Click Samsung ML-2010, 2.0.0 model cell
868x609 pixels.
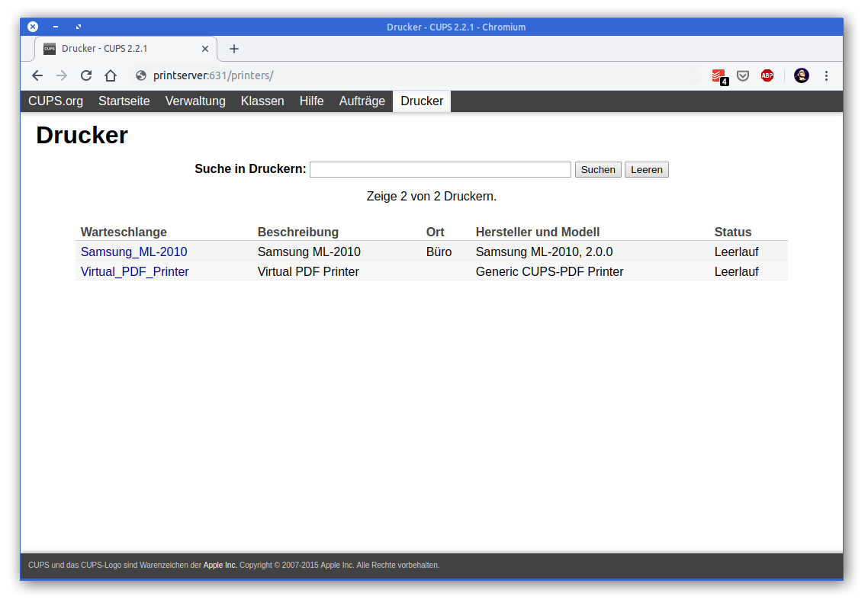tap(544, 252)
